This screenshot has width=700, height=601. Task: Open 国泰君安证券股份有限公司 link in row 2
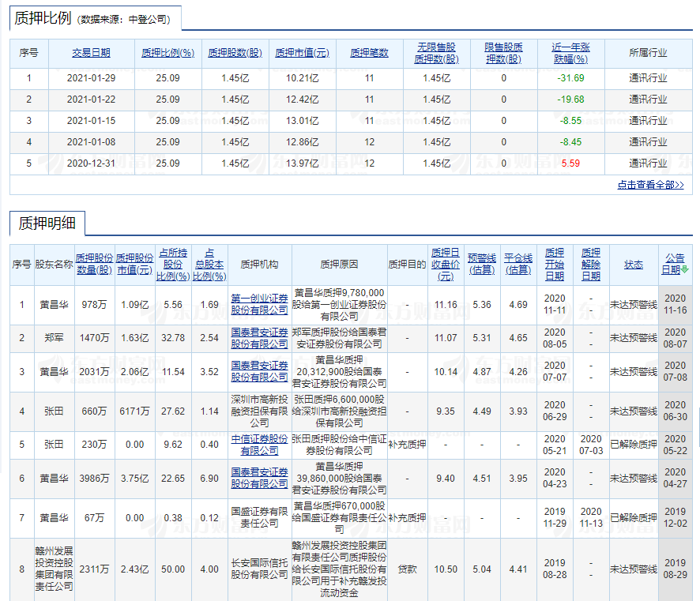(259, 338)
